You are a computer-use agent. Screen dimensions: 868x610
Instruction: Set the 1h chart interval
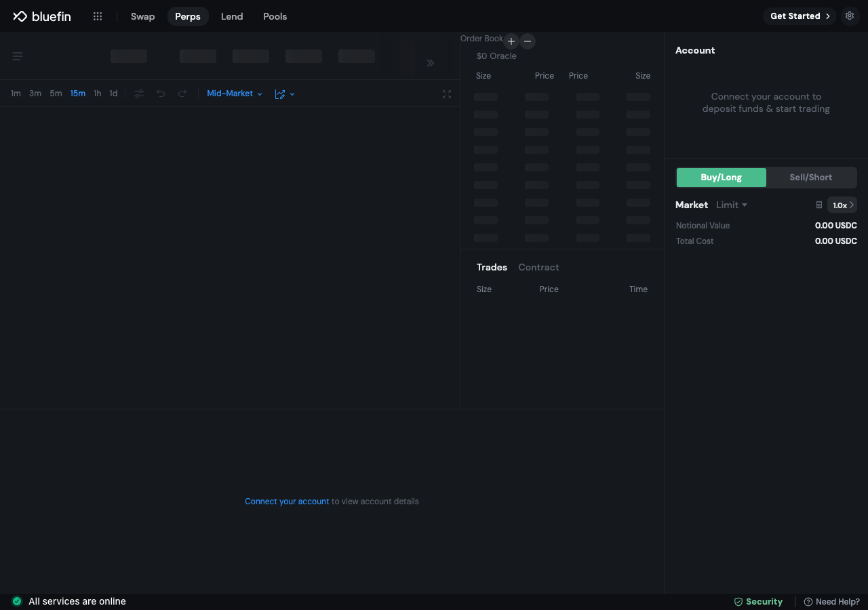point(98,94)
